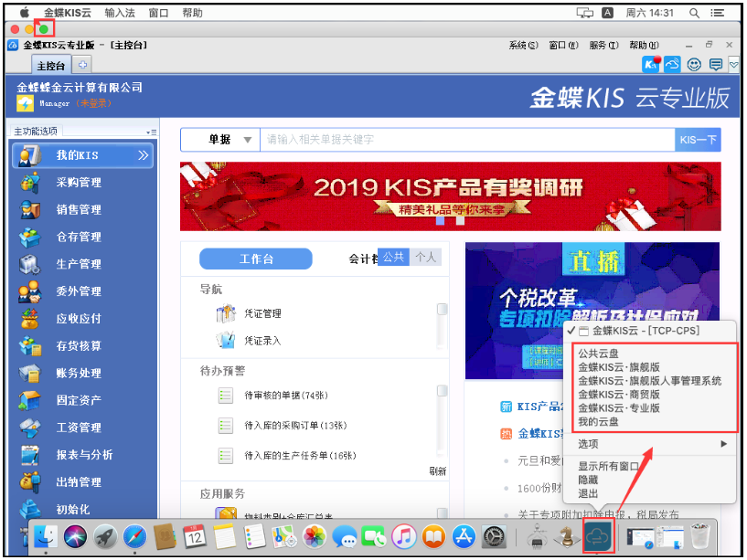The image size is (747, 560).
Task: Choose 金蝶KIS云·商贸版 in dock menu
Action: [x=619, y=395]
